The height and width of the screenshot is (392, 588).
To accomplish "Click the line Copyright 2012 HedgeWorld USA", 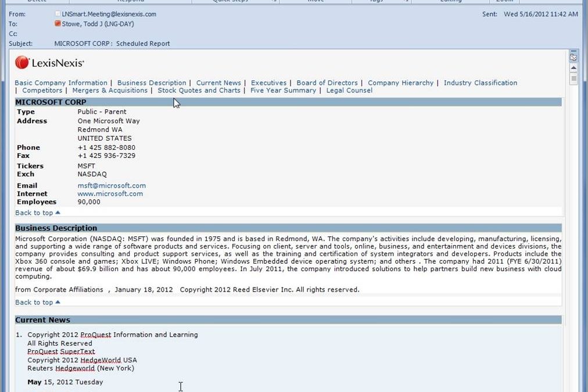I will coord(82,360).
